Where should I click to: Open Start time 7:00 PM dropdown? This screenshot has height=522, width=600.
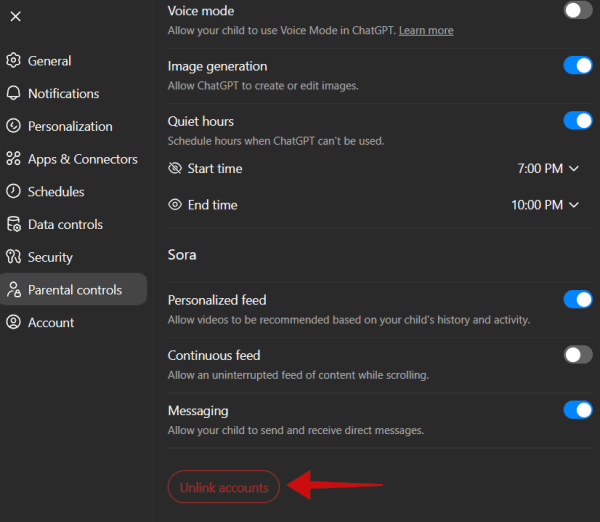tap(548, 169)
